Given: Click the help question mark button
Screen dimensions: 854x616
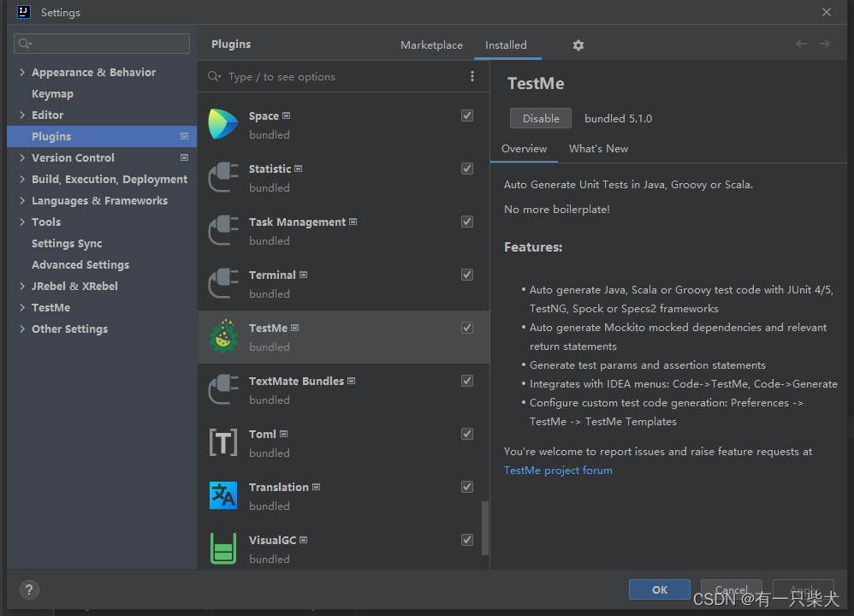Looking at the screenshot, I should 30,589.
